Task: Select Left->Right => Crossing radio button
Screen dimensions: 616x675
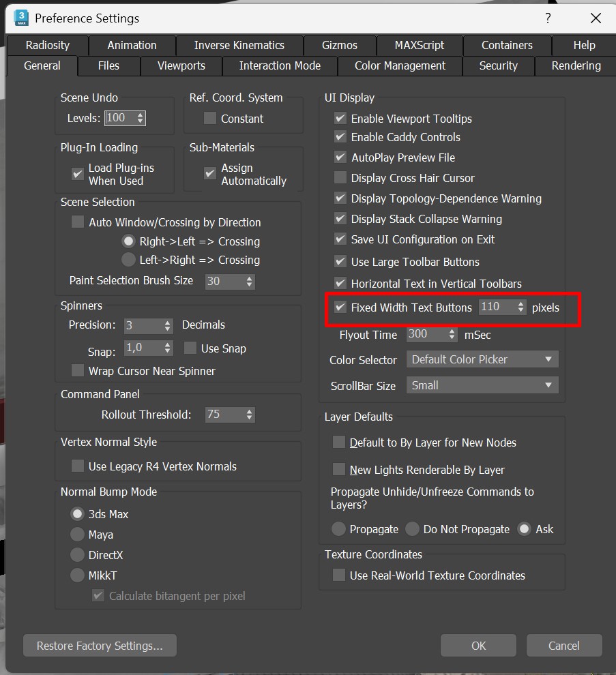Action: click(128, 260)
